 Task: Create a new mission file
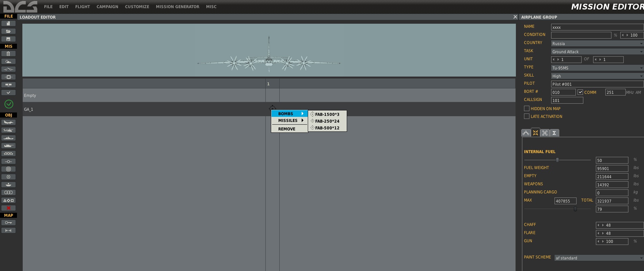[8, 23]
